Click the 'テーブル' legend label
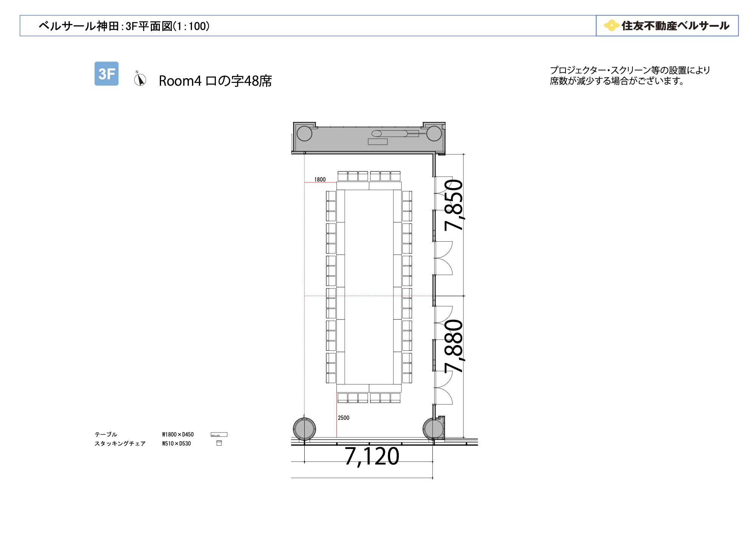This screenshot has width=756, height=534. [x=106, y=434]
